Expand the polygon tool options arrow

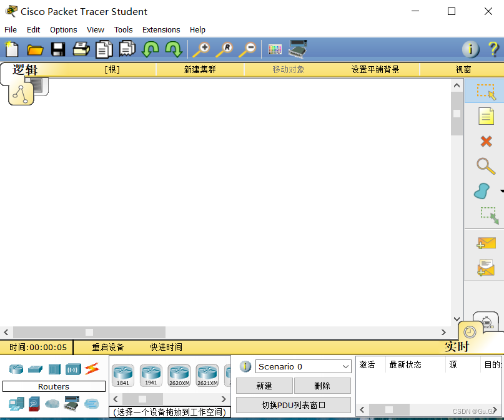(x=502, y=191)
